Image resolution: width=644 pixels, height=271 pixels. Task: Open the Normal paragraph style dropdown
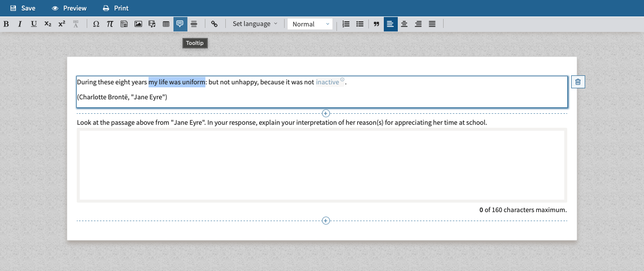pos(310,24)
